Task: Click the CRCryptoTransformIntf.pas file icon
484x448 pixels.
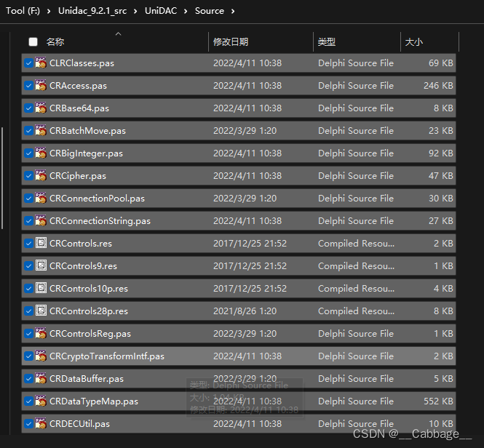Action: 41,356
